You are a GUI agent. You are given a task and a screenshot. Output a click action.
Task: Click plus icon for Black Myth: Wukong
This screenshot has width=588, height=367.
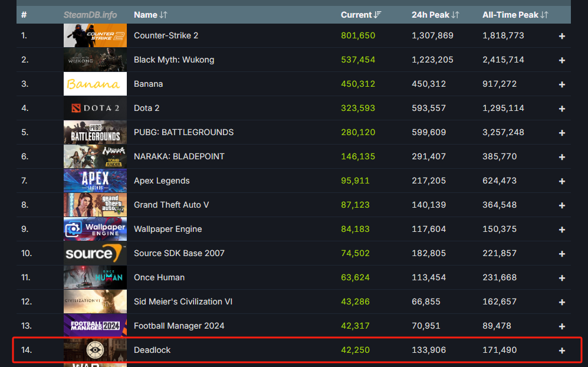coord(561,60)
